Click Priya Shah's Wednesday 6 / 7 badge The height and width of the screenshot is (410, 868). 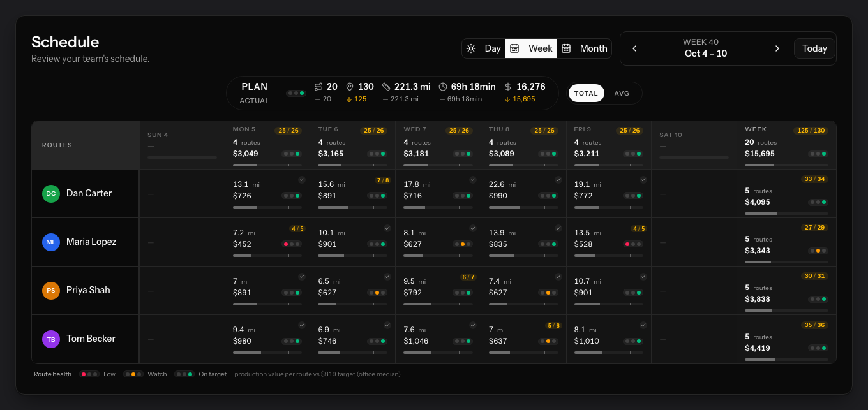[x=468, y=277]
